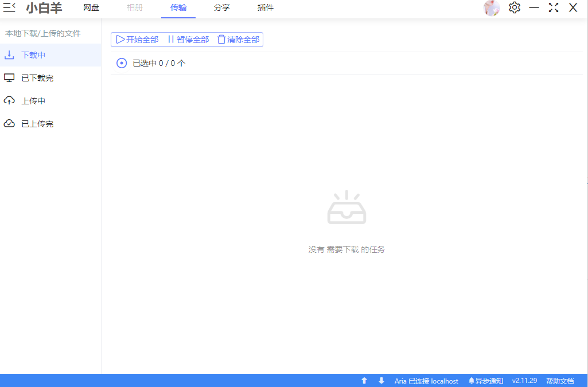This screenshot has width=588, height=387.
Task: Show the 已下载完 completed downloads list
Action: [x=37, y=78]
